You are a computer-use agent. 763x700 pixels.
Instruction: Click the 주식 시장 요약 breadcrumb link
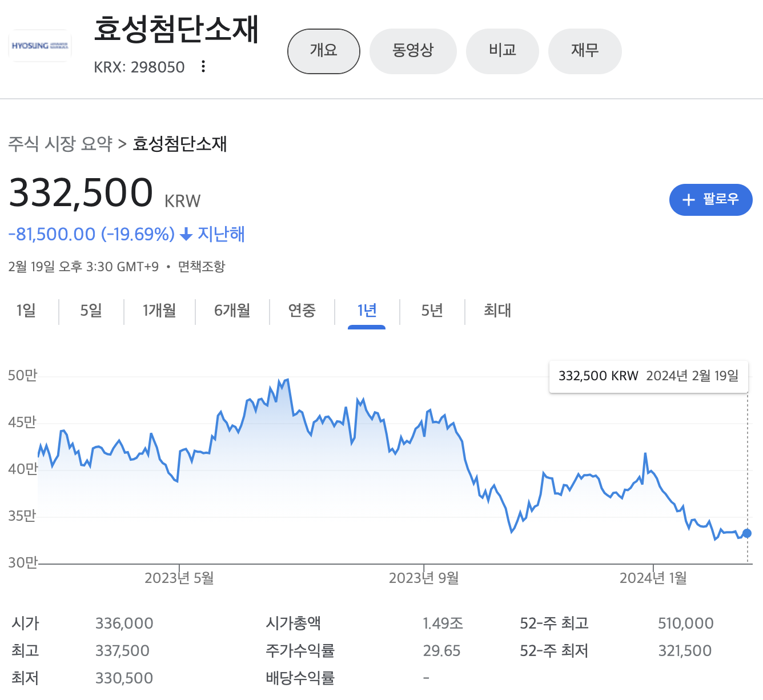[61, 143]
